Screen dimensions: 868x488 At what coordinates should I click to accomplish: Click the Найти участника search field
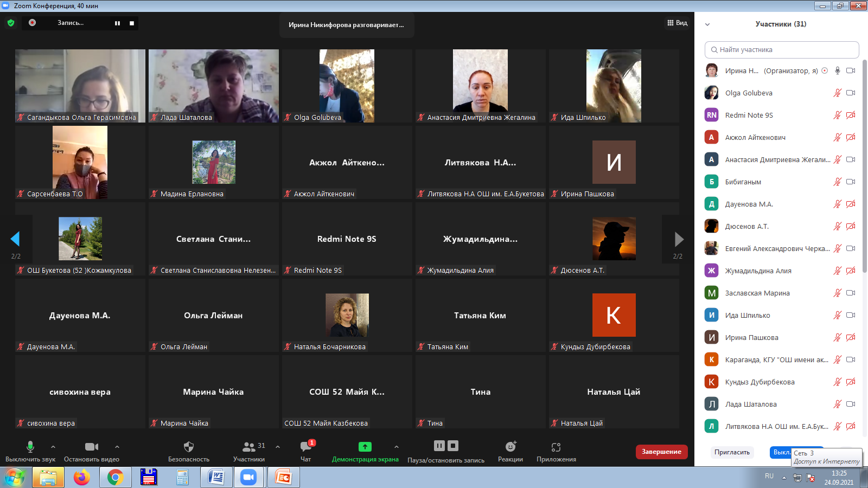point(782,50)
